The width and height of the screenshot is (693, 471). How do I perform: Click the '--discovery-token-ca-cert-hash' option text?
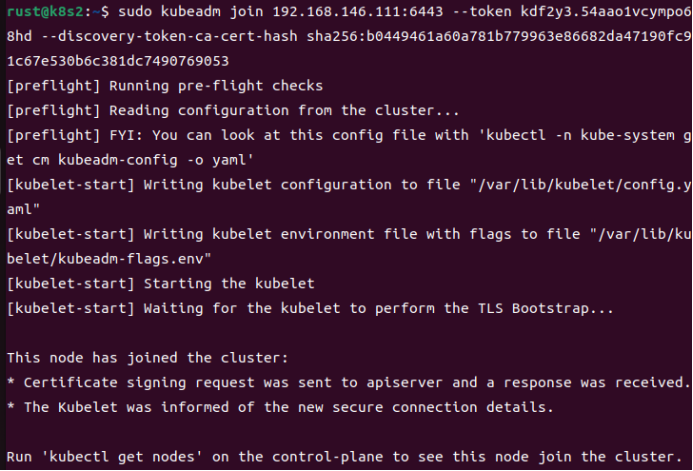pos(169,36)
